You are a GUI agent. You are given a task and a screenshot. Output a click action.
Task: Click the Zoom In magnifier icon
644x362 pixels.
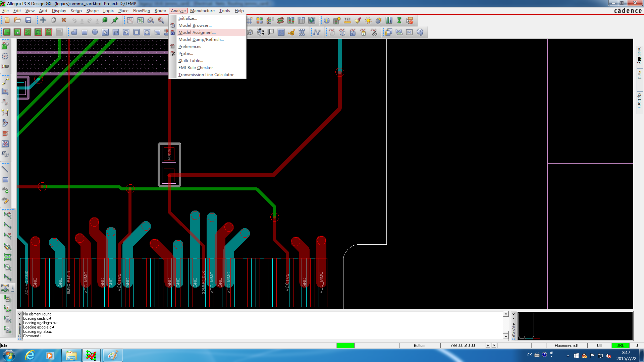coord(151,20)
